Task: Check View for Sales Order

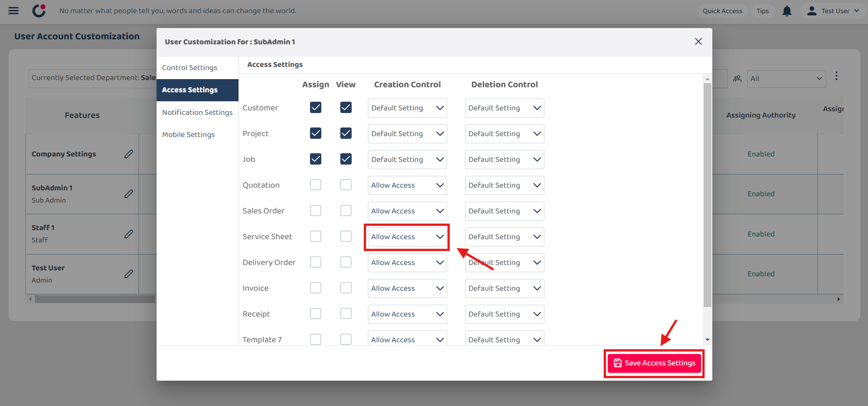Action: click(x=346, y=211)
